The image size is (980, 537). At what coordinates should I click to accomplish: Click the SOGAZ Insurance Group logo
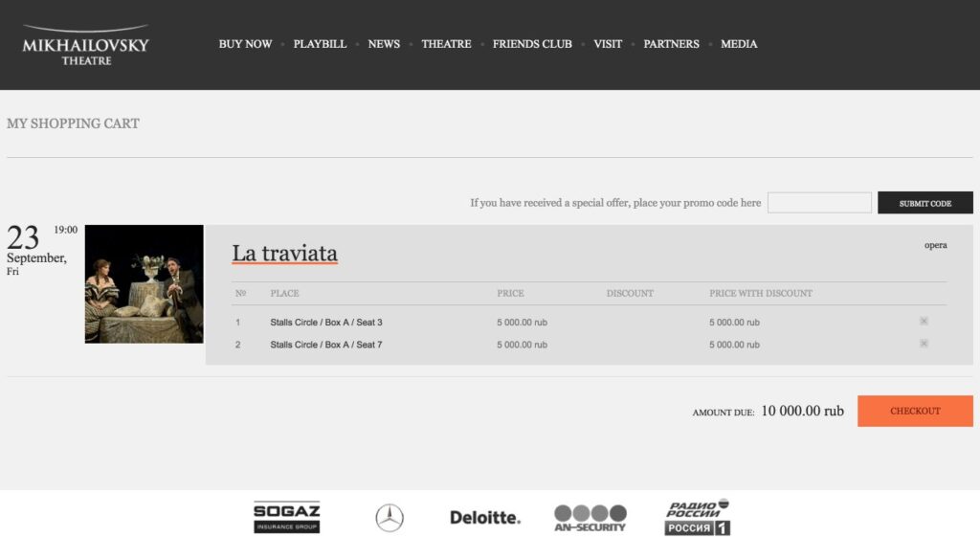click(286, 517)
